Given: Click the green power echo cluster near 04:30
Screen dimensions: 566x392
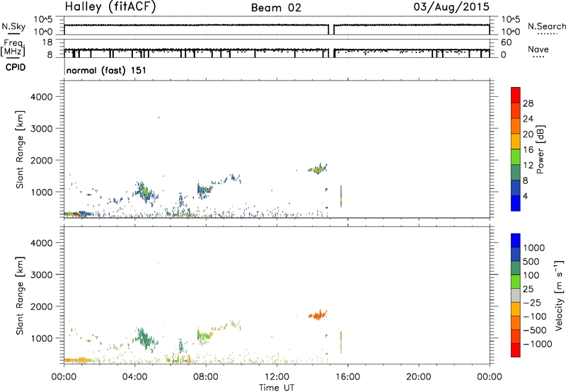Looking at the screenshot, I should pos(144,192).
